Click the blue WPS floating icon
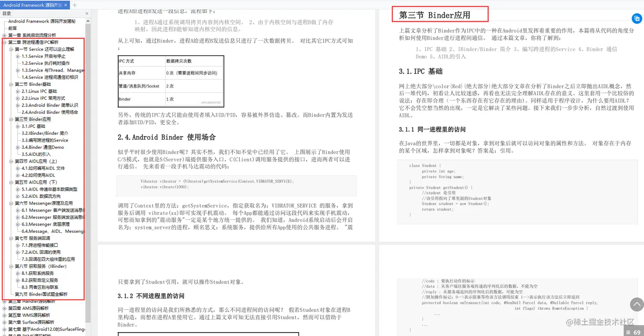 point(637,18)
